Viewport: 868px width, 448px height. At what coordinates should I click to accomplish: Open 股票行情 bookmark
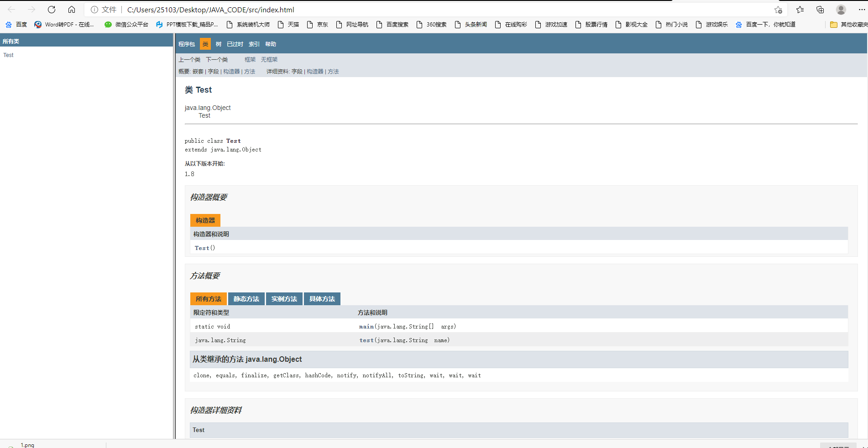pos(591,25)
